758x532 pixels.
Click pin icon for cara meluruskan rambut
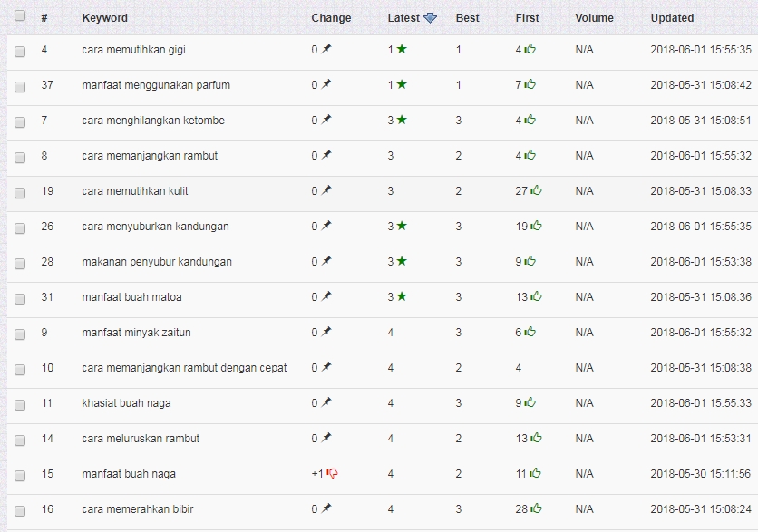click(326, 438)
